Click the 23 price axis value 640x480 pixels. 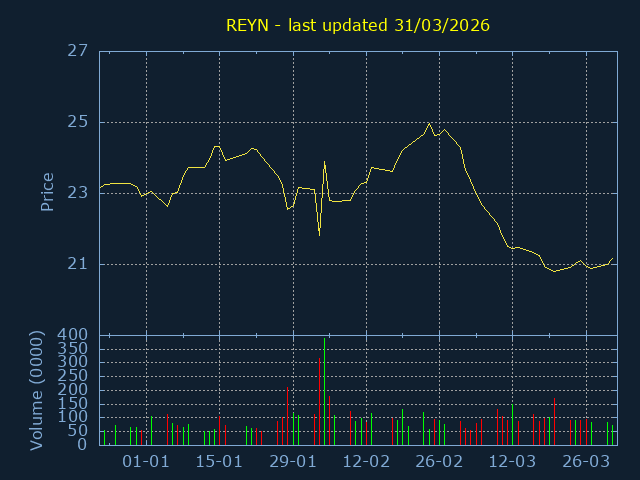(x=79, y=193)
